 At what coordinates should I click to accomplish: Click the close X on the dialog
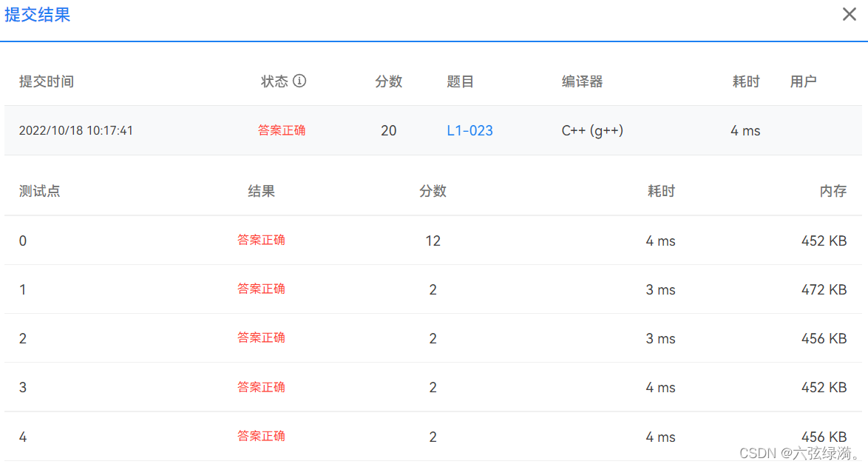click(x=849, y=14)
